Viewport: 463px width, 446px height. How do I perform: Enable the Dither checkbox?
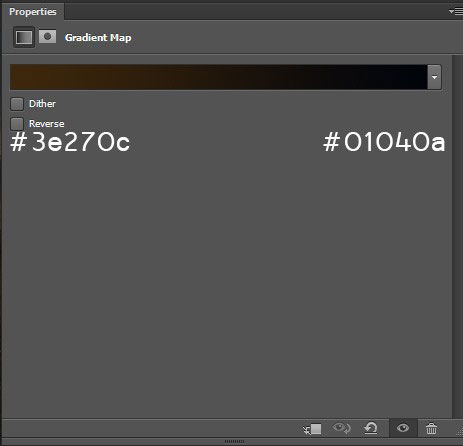(x=17, y=104)
